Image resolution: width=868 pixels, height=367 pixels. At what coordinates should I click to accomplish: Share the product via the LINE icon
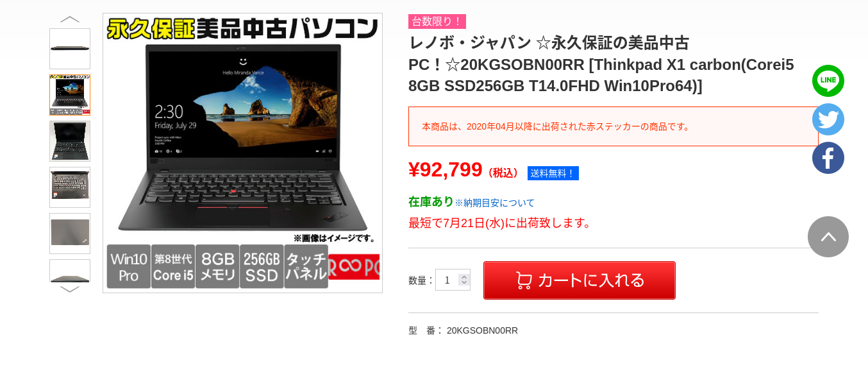coord(828,81)
